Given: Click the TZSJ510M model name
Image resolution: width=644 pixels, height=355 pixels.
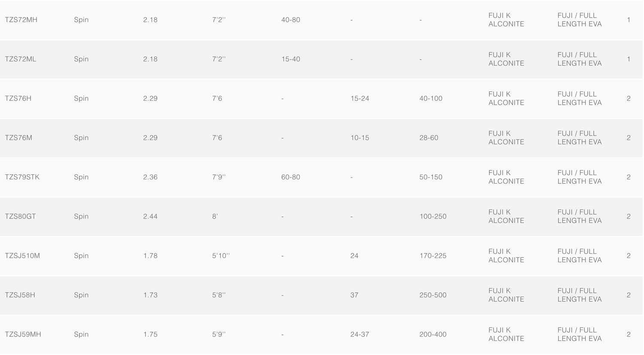Looking at the screenshot, I should 22,256.
